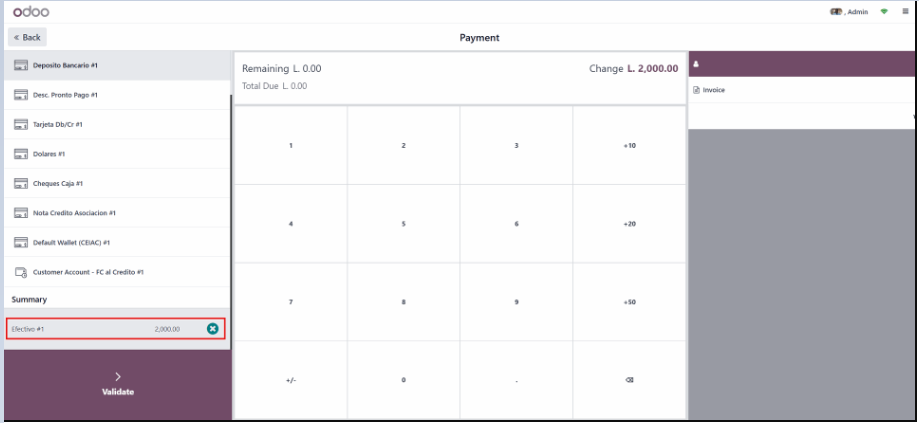Choose Nota Credito Asociacion #1 method
Viewport: 919px width, 423px height.
117,213
